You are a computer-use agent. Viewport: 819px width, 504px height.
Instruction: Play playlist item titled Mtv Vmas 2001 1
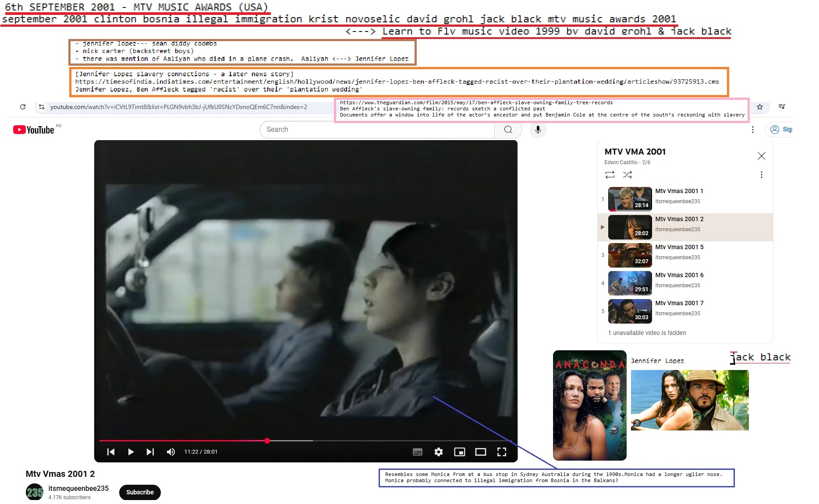pyautogui.click(x=679, y=191)
